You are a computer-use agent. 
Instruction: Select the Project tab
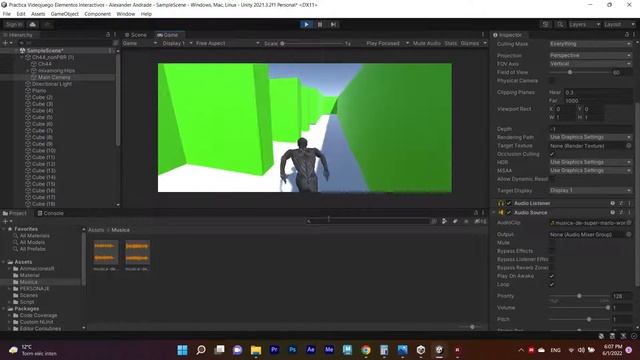tap(15, 213)
